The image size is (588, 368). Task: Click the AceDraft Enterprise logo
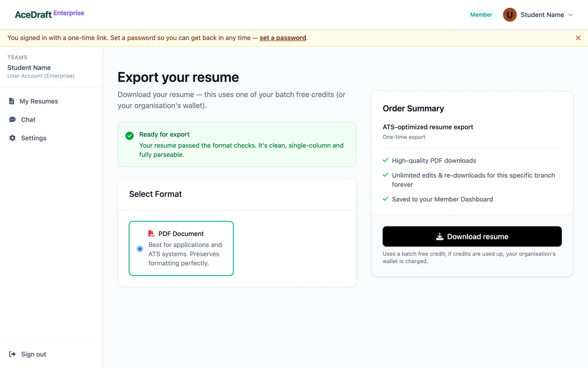click(49, 14)
